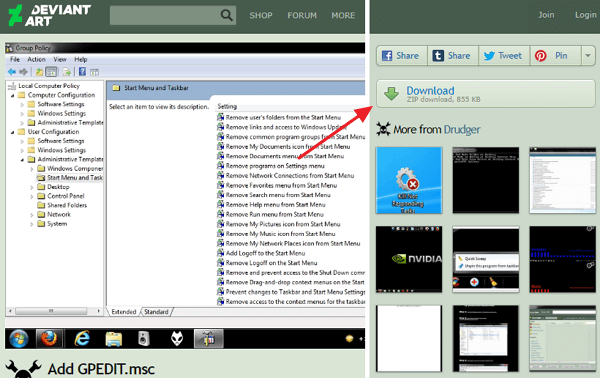
Task: Click the Group Policy taskbar icon
Action: [209, 339]
